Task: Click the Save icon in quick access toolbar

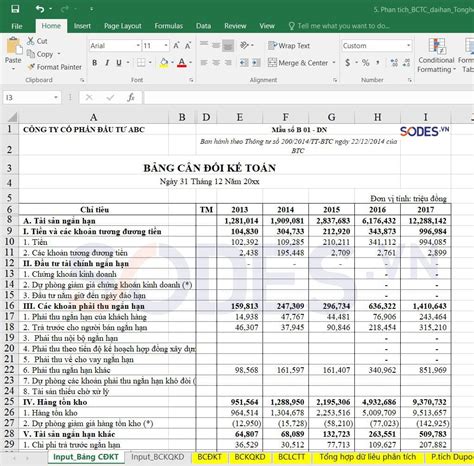Action: click(x=15, y=9)
